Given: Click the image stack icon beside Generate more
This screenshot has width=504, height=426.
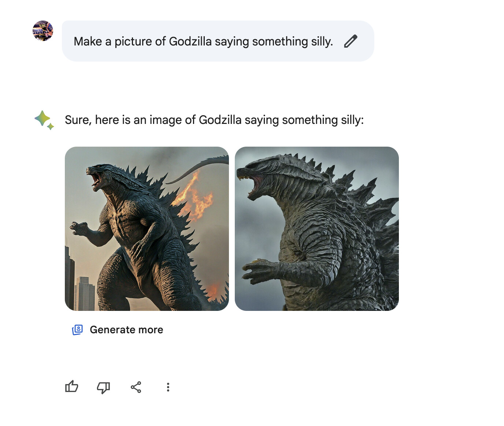Looking at the screenshot, I should click(x=77, y=330).
